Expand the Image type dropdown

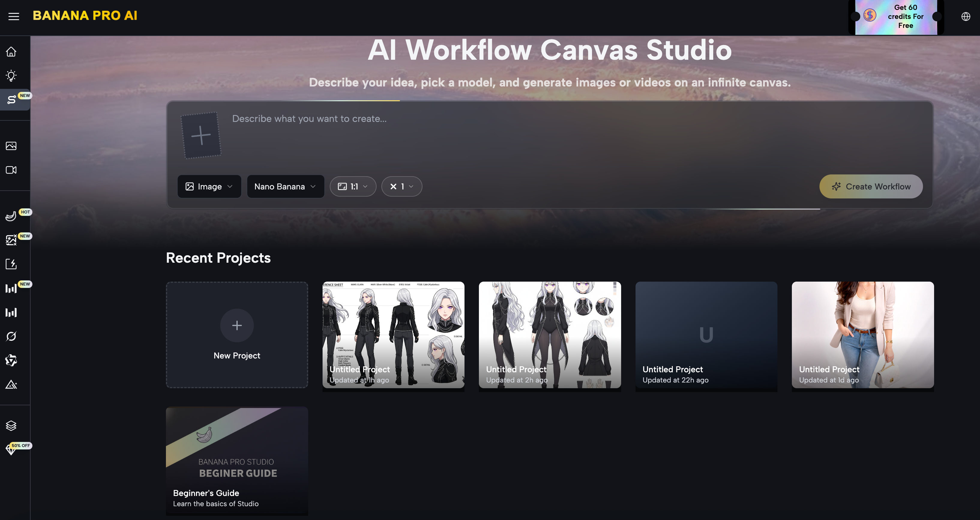tap(209, 186)
